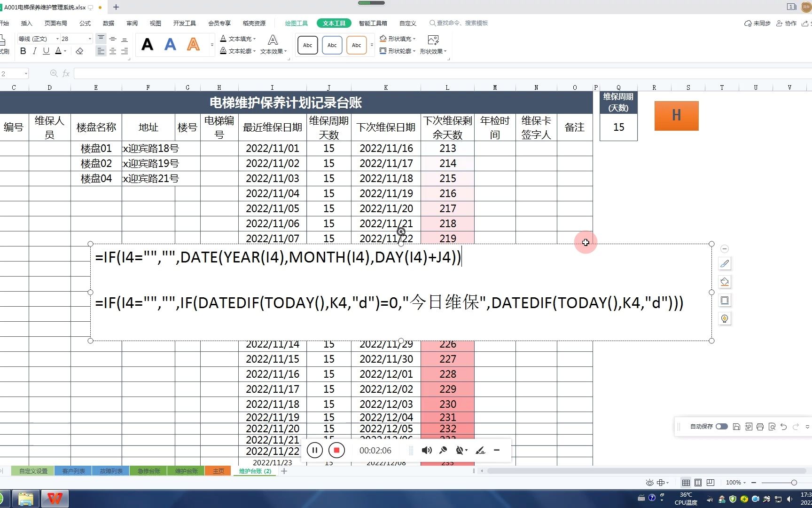Image resolution: width=812 pixels, height=508 pixels.
Task: Center-align text horizontally in the box
Action: 113,51
